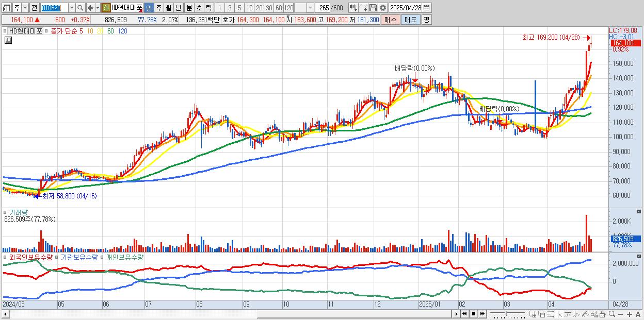Screen dimensions: 644x320
Task: Click the dashed-box chart icon in bottom toolbar
Action: pos(551,314)
